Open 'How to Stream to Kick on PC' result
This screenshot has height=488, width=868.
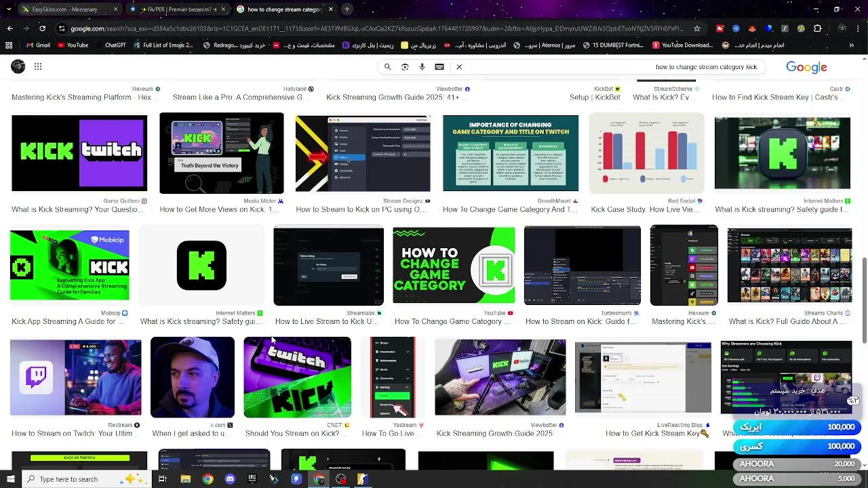pyautogui.click(x=361, y=209)
